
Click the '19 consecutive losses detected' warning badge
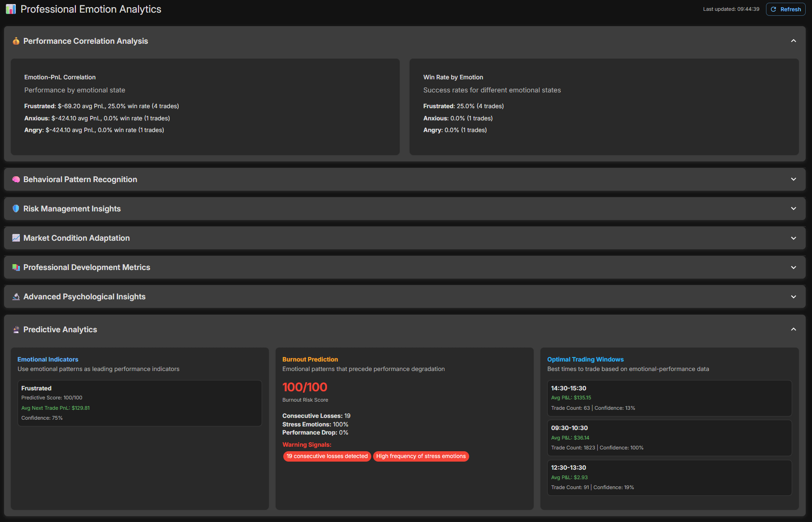327,456
